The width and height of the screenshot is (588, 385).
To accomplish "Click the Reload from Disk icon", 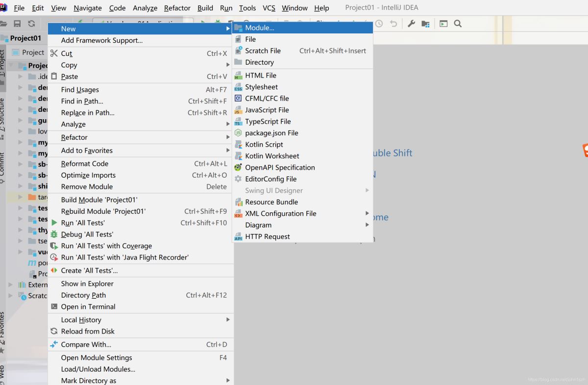I will pos(54,332).
